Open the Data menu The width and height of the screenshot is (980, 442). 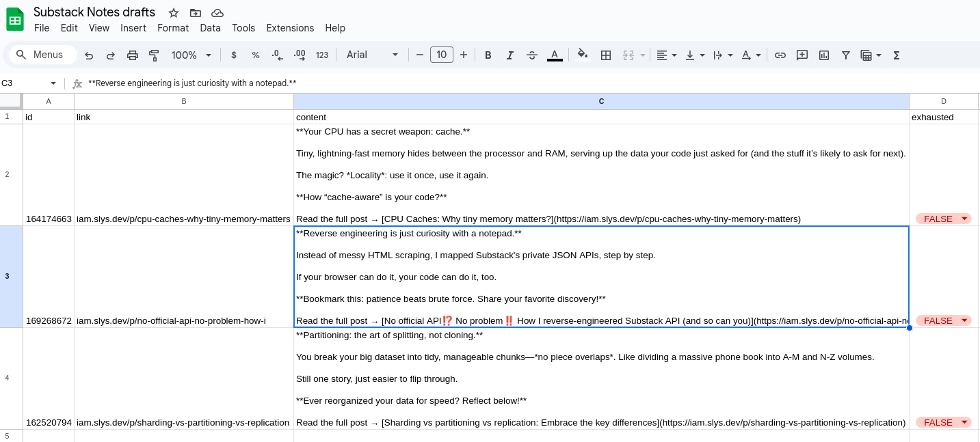coord(211,28)
